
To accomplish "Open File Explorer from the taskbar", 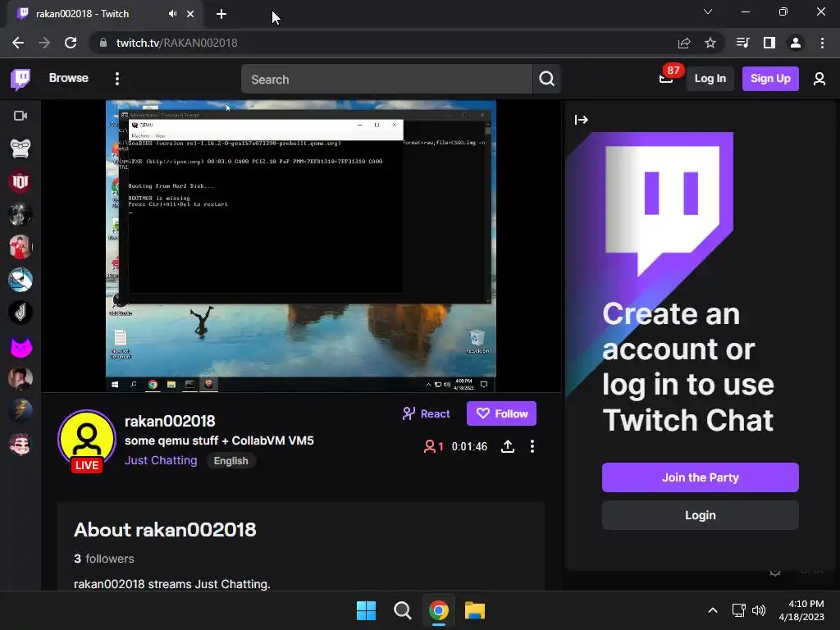I will pos(475,610).
